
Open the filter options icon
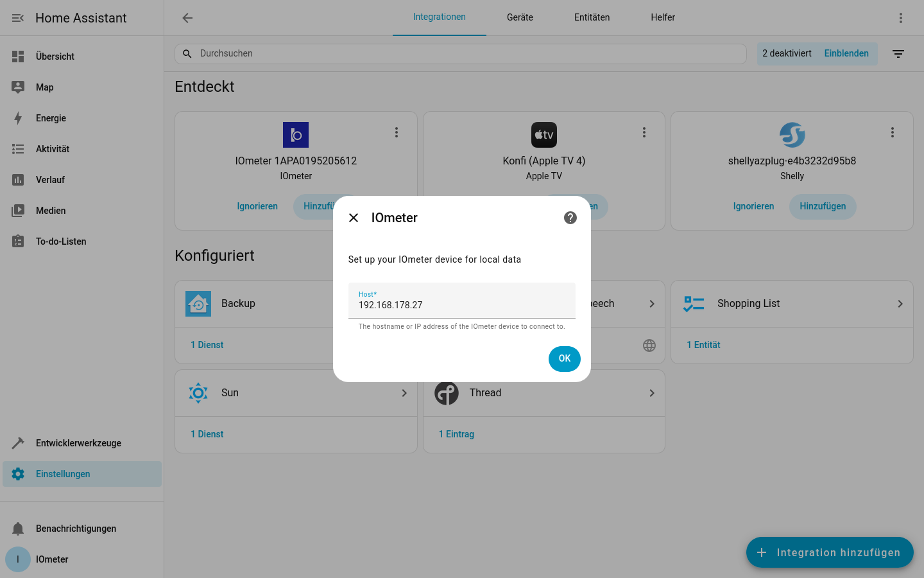[898, 54]
